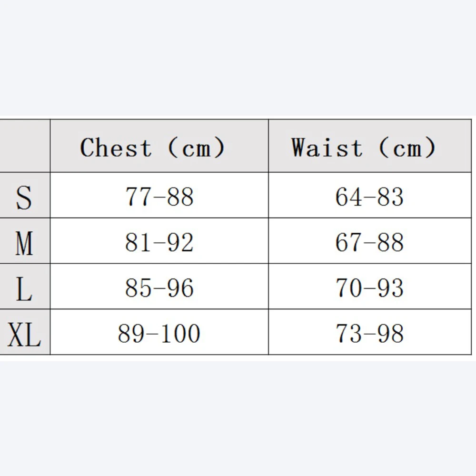
Task: Click the number 100 in XL chest range
Action: pos(180,333)
